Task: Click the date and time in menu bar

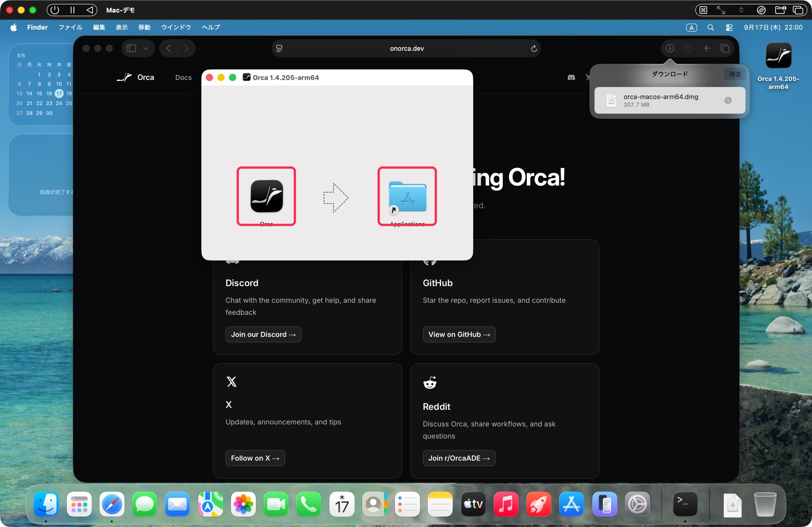Action: (773, 27)
